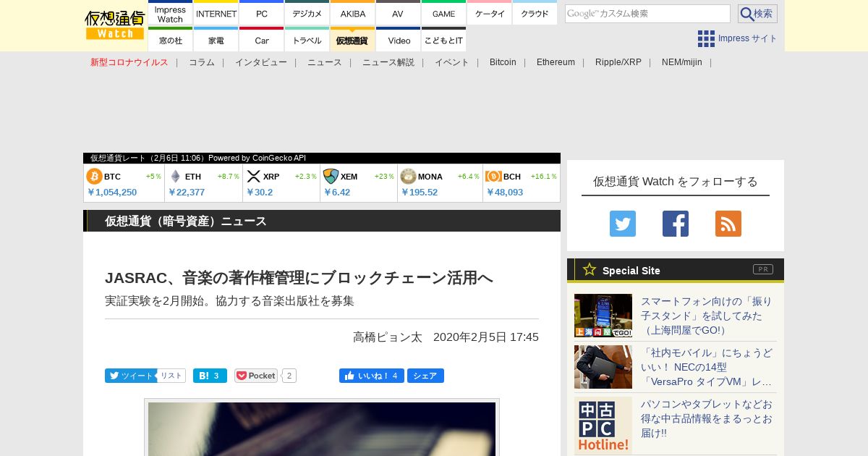The width and height of the screenshot is (868, 456).
Task: Open the Video tab
Action: pos(398,40)
